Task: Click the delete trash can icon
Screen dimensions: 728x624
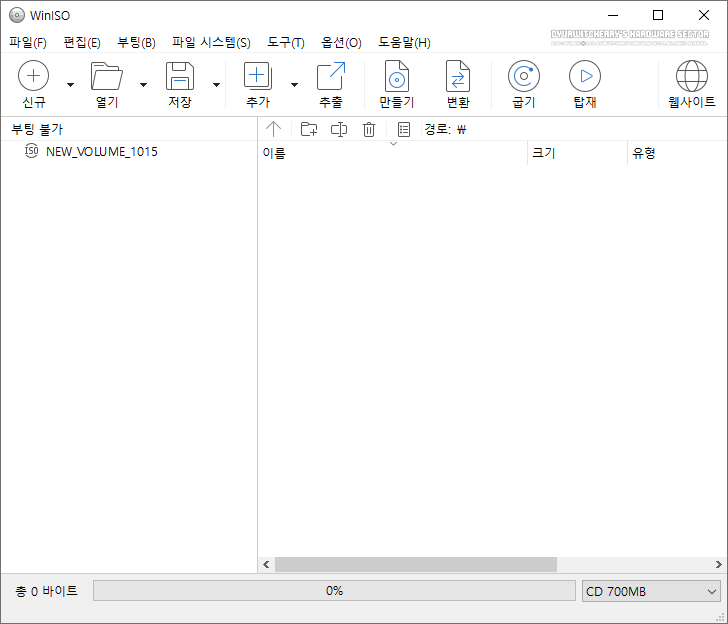Action: 369,129
